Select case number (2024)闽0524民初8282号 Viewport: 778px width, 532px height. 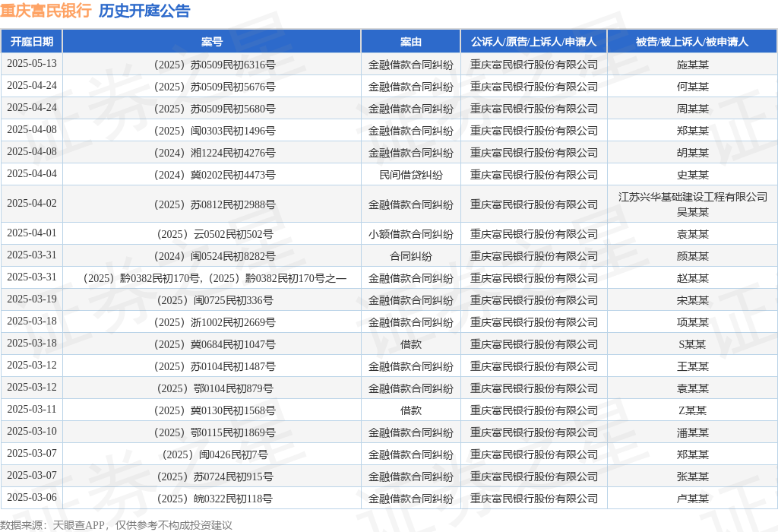tap(215, 256)
